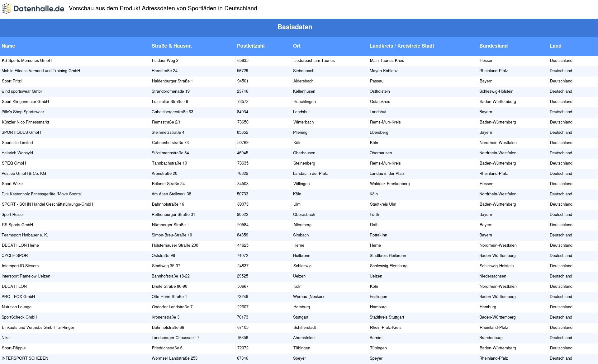Screen dimensions: 598x364
Task: Click Ort Ahrensfelde
Action: tap(304, 338)
